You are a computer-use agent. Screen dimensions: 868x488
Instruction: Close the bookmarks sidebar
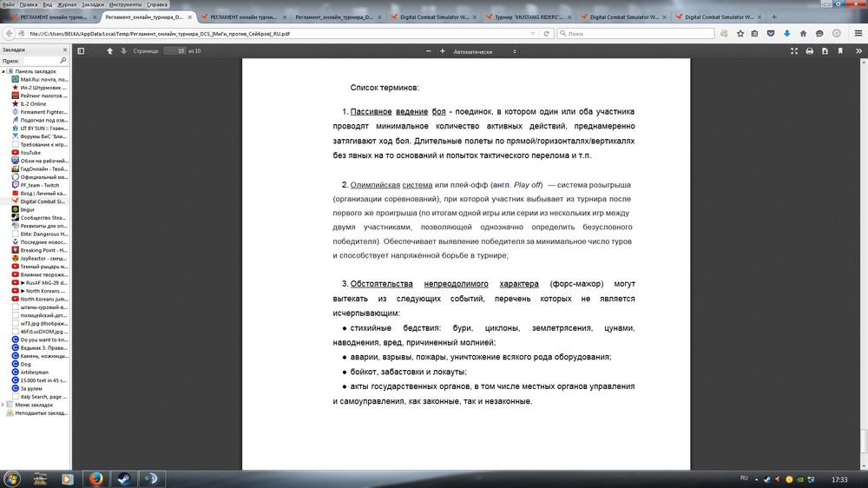(x=65, y=49)
